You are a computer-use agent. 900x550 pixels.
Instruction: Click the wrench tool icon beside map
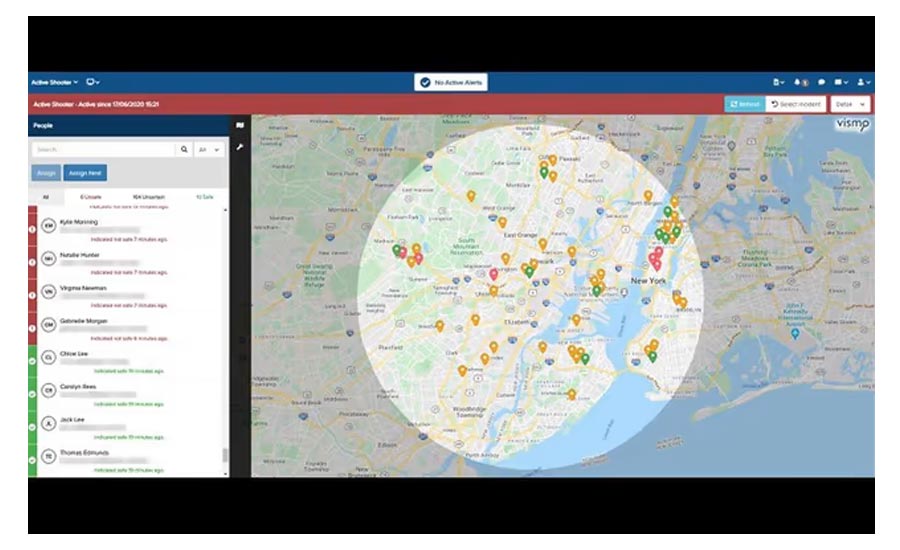(x=240, y=146)
